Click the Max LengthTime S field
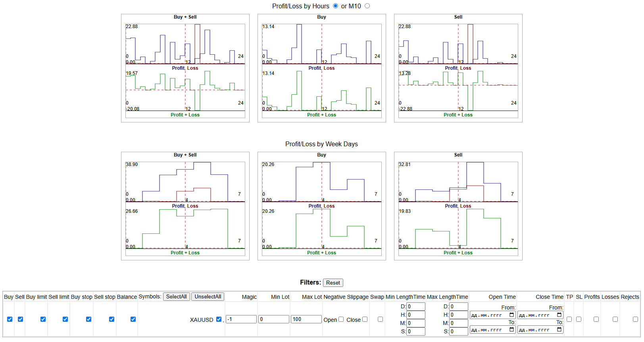The image size is (644, 342). (x=459, y=331)
